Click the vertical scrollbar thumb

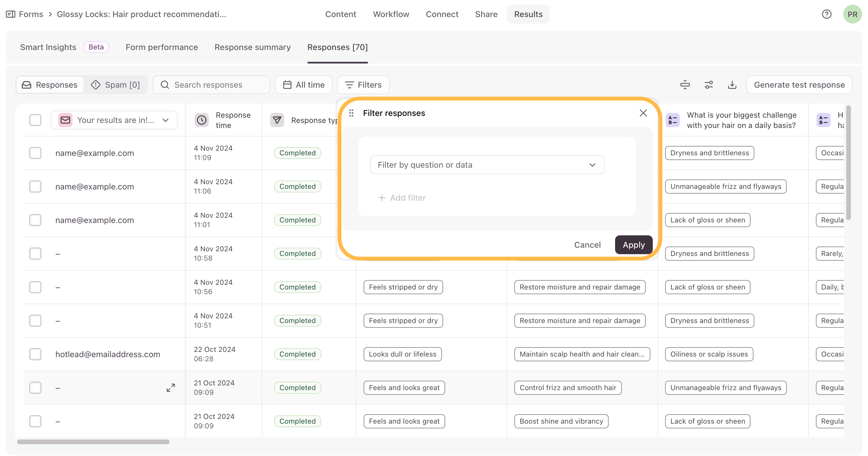[849, 163]
